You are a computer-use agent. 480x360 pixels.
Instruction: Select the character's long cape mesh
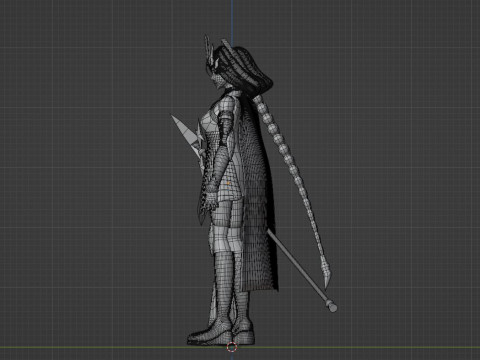260,200
